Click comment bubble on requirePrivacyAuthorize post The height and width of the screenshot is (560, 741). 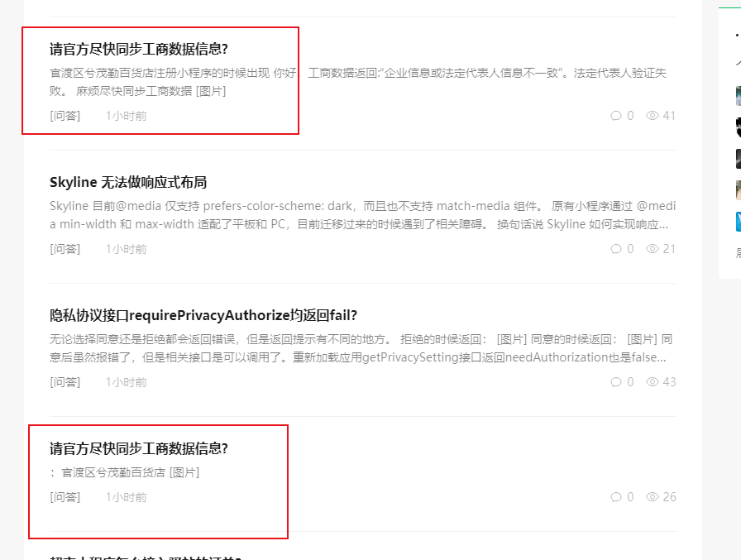click(x=616, y=382)
